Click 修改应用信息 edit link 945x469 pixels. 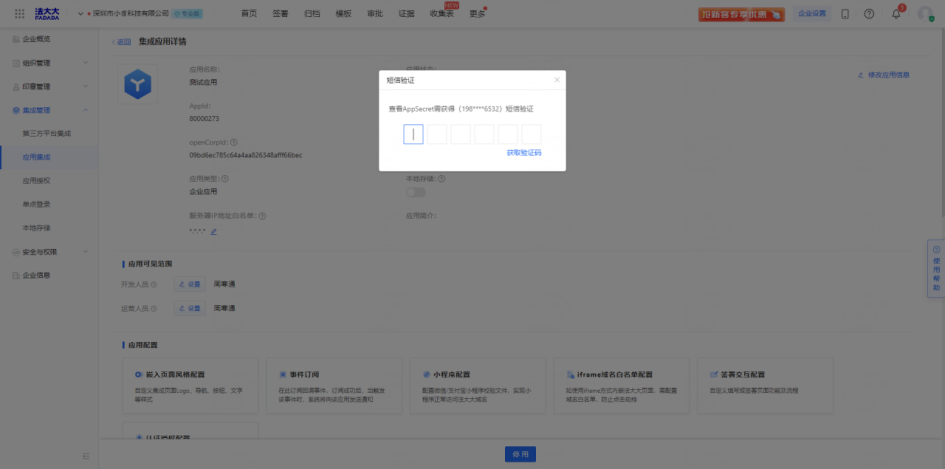[x=884, y=75]
